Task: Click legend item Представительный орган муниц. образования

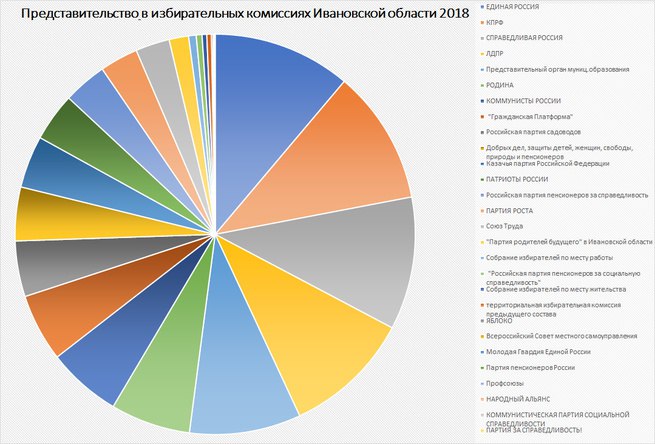Action: coord(555,69)
